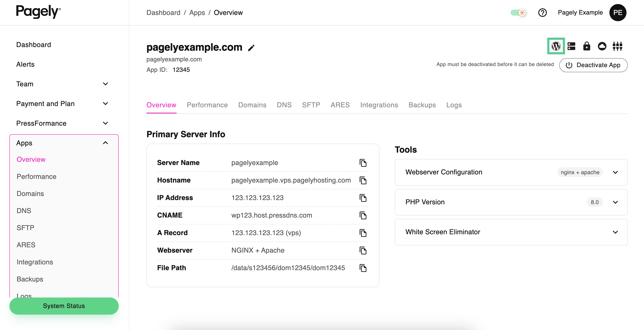Click the nginx + apache badge
644x330 pixels.
pos(580,172)
